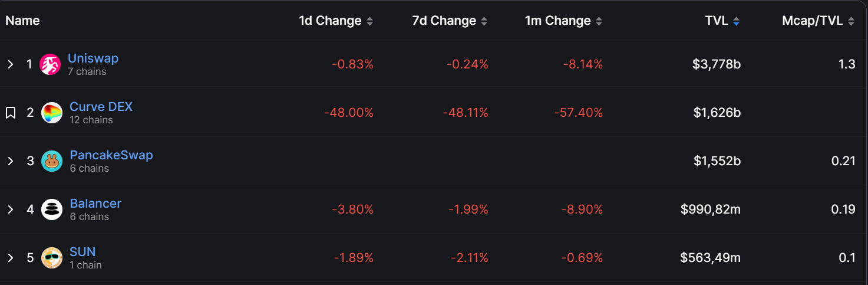Open the Balancer protocol link
The height and width of the screenshot is (285, 868).
[95, 204]
